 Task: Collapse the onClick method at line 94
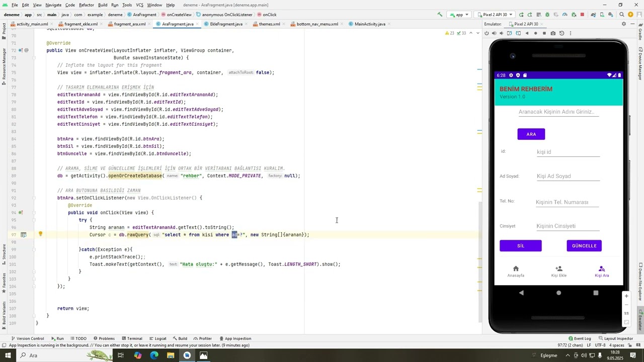click(34, 213)
